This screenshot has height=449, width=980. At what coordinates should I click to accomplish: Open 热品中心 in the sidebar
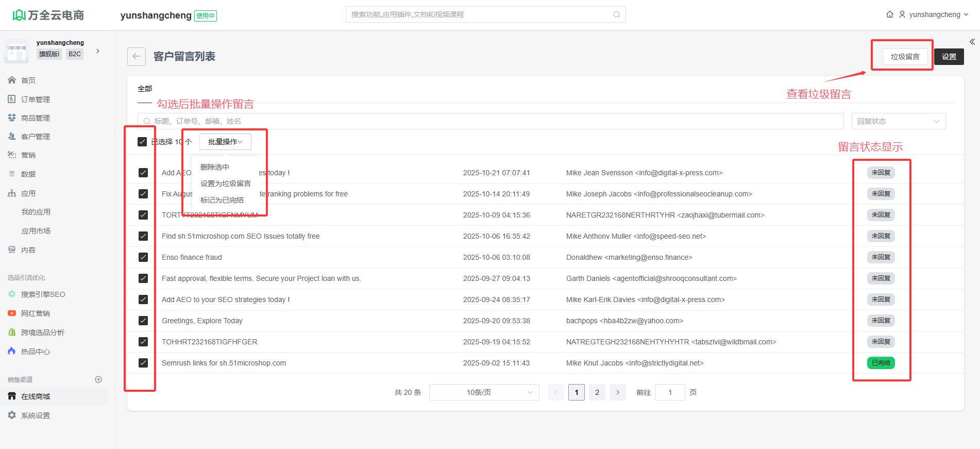35,352
